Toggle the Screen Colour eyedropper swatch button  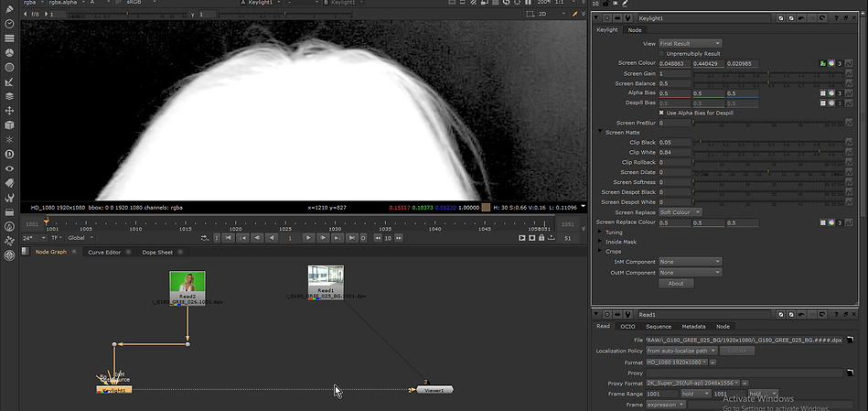pos(822,64)
